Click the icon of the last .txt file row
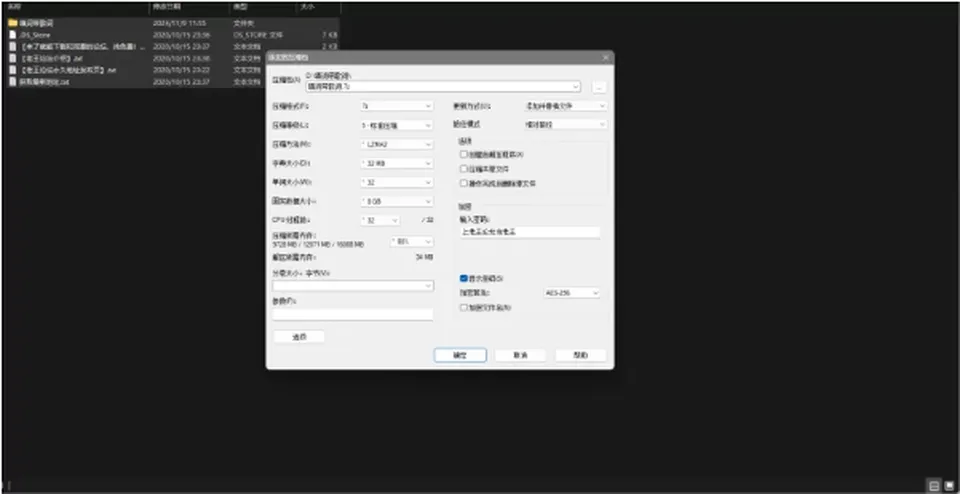 tap(13, 81)
